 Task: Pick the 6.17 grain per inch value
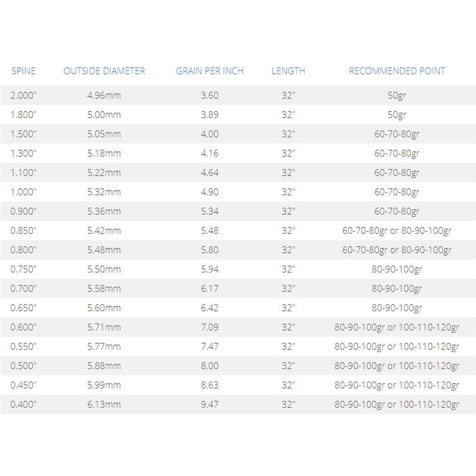coord(210,288)
